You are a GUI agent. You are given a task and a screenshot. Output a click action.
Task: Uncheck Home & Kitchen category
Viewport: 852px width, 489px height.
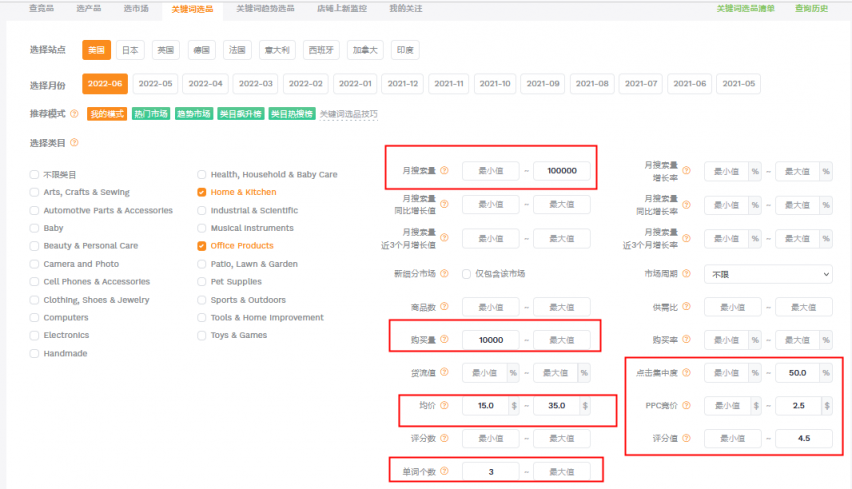[x=202, y=192]
